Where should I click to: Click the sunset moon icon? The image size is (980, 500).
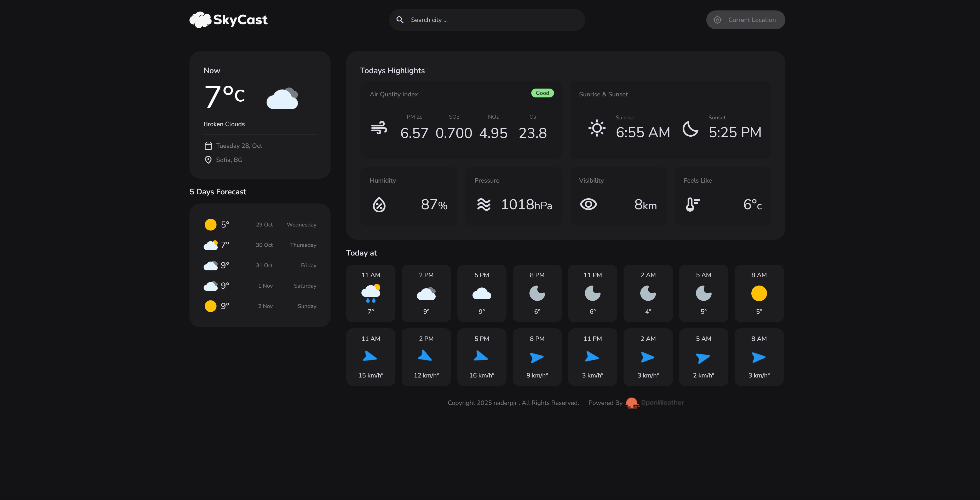pyautogui.click(x=690, y=129)
